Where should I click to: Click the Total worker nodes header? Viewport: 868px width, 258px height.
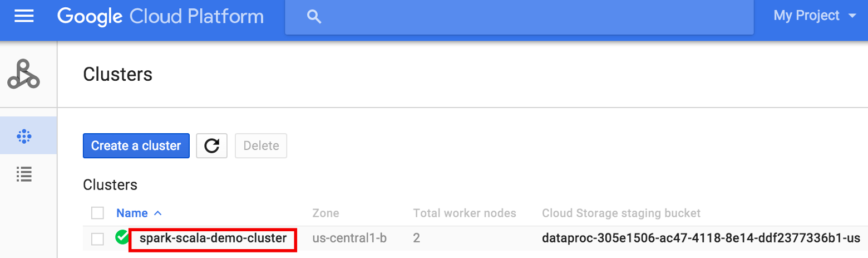[x=465, y=213]
